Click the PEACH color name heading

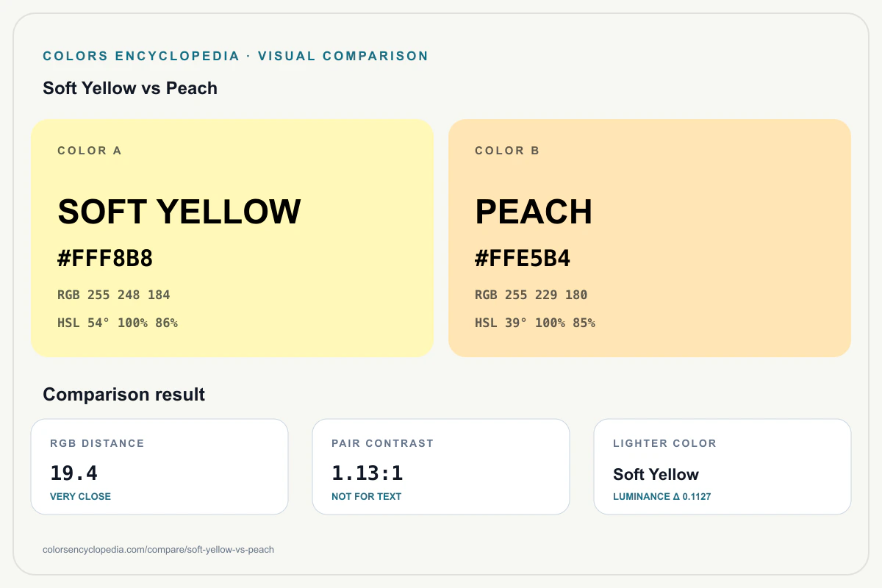tap(534, 212)
